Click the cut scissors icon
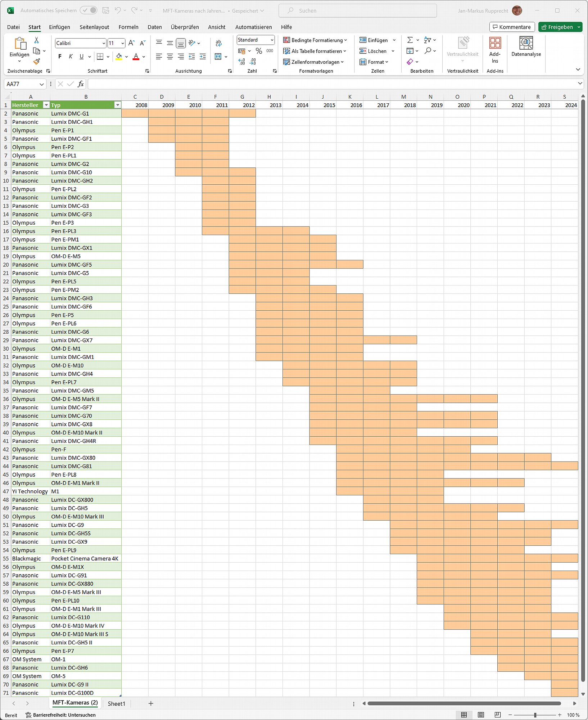This screenshot has width=588, height=720. [36, 40]
